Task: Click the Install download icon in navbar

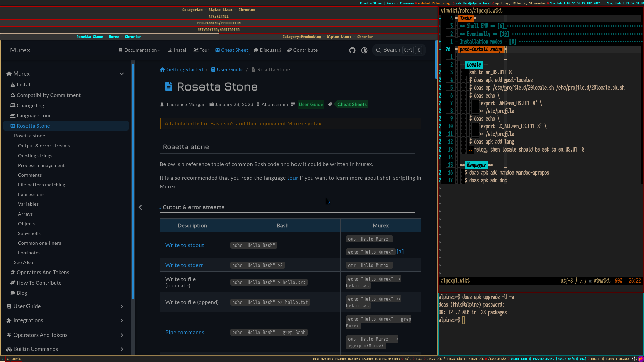Action: 170,50
